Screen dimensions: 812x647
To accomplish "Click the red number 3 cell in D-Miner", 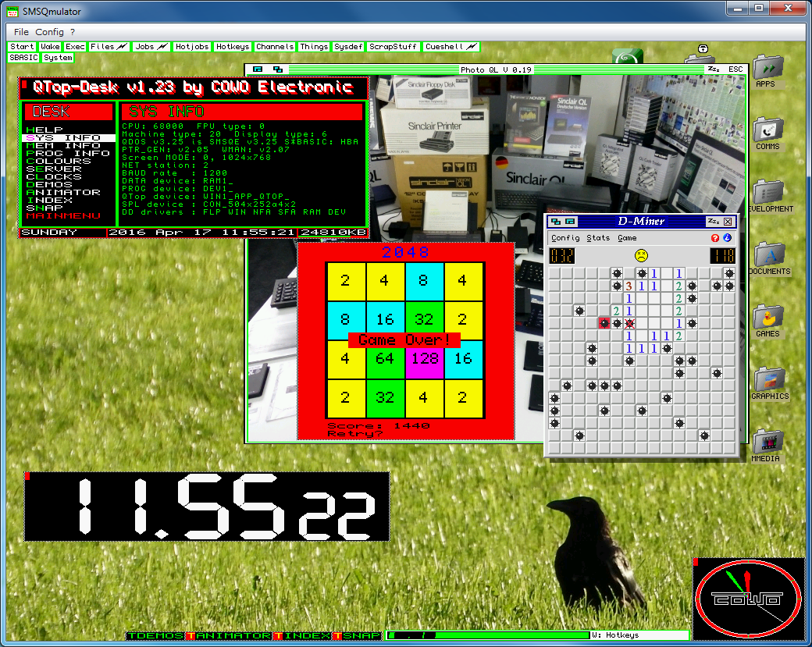I will [x=629, y=286].
